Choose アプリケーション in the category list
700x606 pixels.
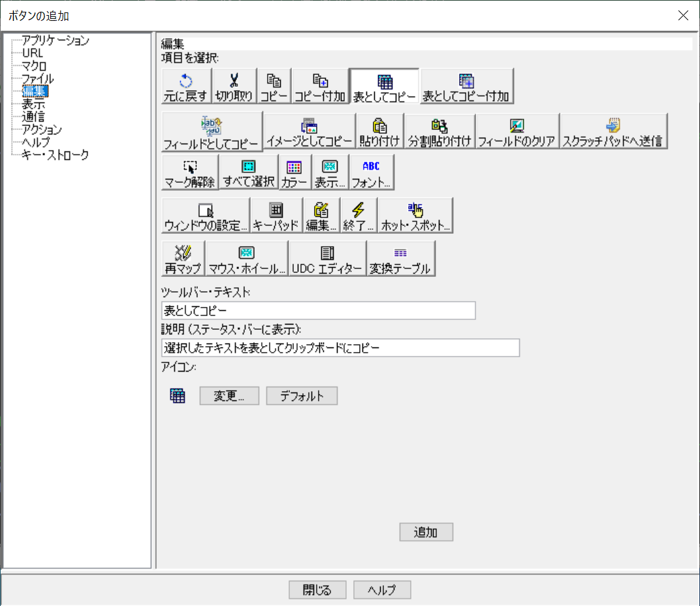pos(56,40)
